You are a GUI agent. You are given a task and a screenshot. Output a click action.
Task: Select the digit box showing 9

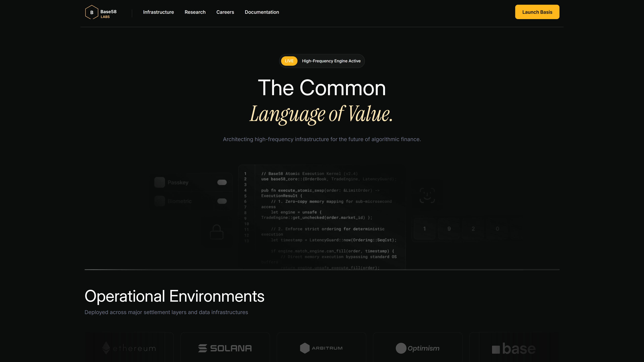click(449, 229)
